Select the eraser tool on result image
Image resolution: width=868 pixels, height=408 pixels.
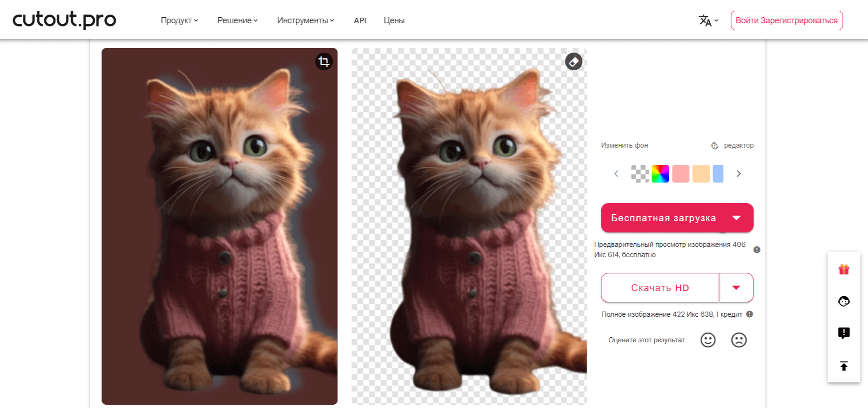pos(573,61)
